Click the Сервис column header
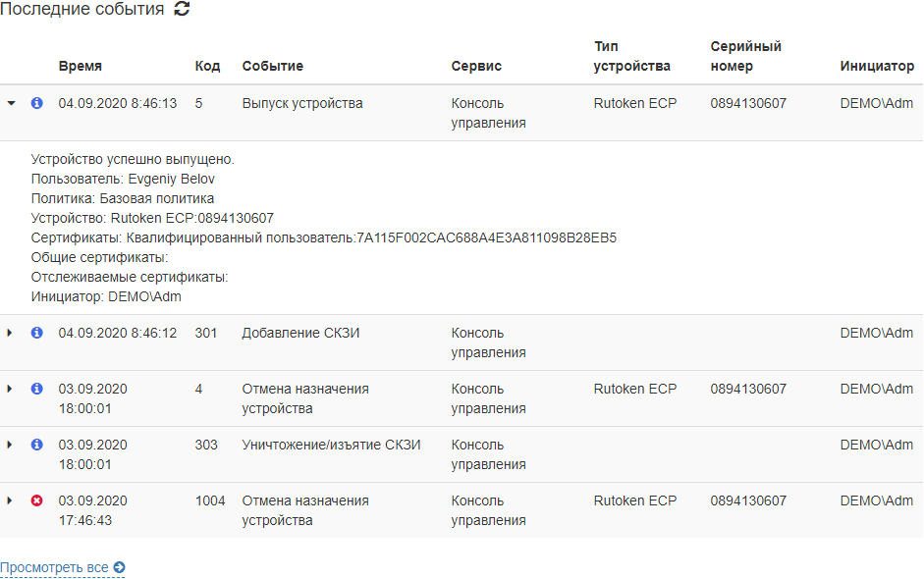924x579 pixels. [x=476, y=67]
